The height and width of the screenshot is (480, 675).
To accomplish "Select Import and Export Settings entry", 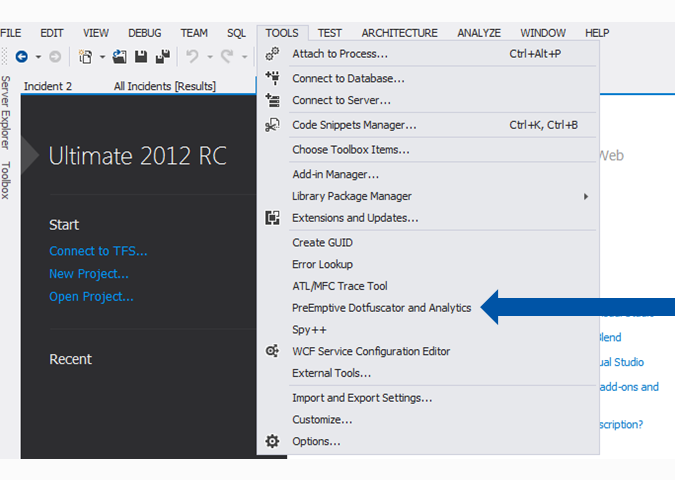I will click(428, 398).
